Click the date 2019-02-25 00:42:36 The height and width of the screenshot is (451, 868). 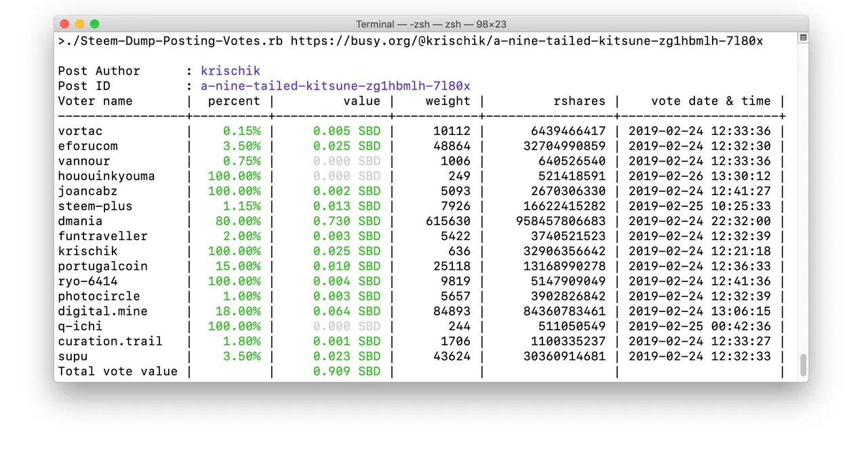(x=699, y=326)
